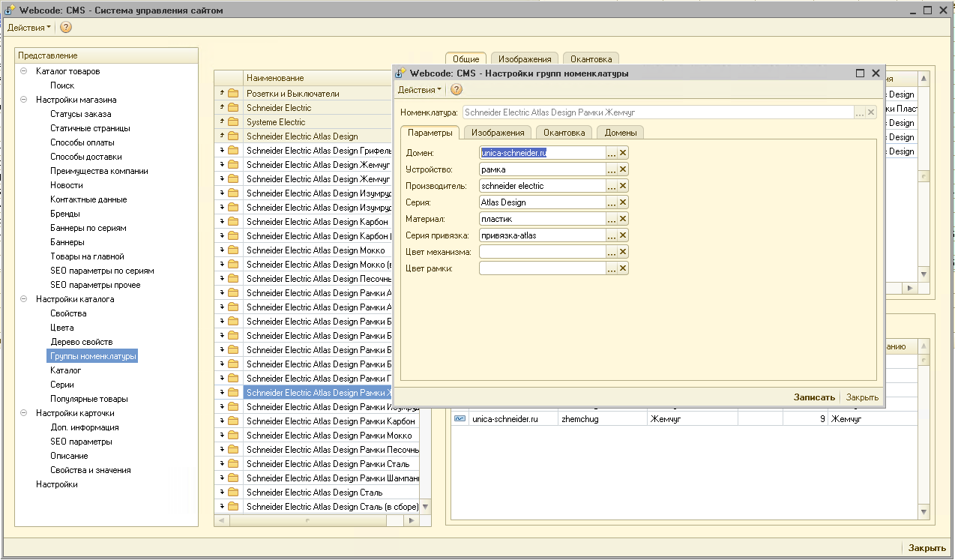955x560 pixels.
Task: Click the folder icon of Розетки и Выключатели
Action: pos(233,94)
